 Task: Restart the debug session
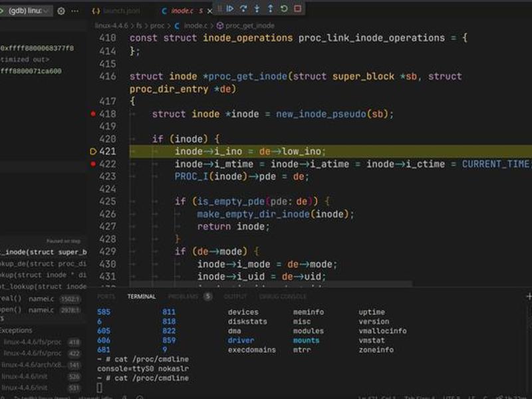(284, 9)
